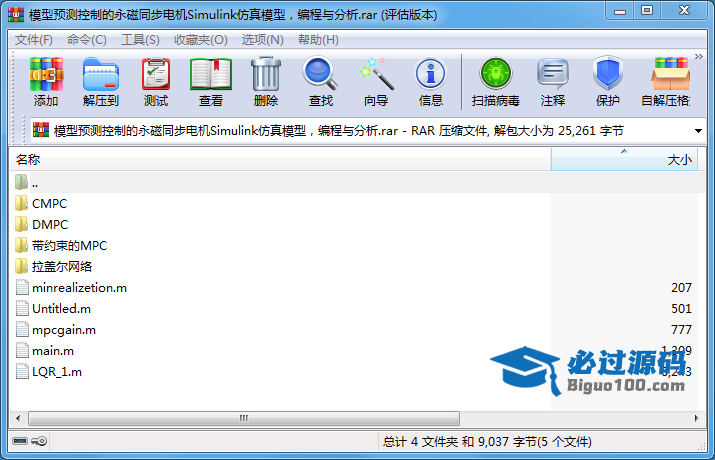Sort by the Size (大小) column header
715x460 pixels.
coord(624,160)
